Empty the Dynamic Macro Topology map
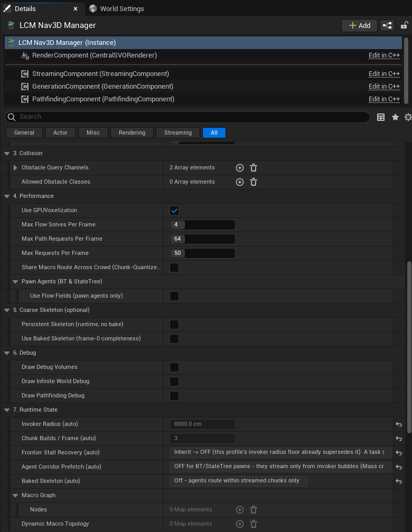Viewport: 412px width, 532px height. click(x=254, y=524)
